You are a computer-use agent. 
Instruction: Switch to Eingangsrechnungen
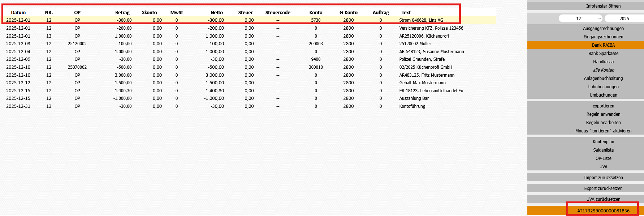point(603,37)
